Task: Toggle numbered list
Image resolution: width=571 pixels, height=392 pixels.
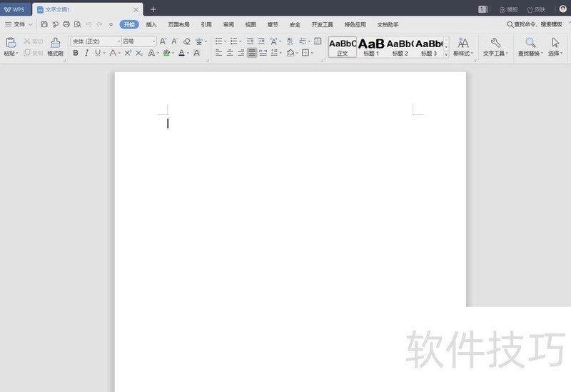Action: pyautogui.click(x=234, y=41)
